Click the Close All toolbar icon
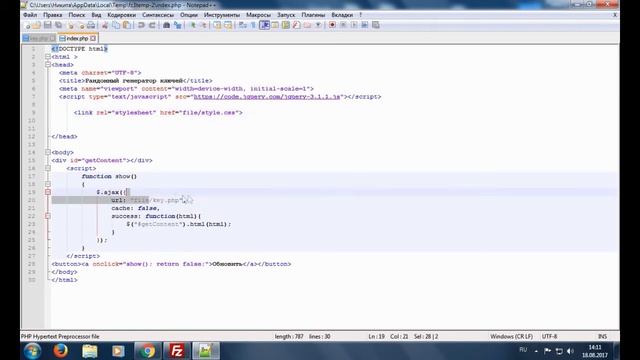The height and width of the screenshot is (360, 640). (82, 25)
